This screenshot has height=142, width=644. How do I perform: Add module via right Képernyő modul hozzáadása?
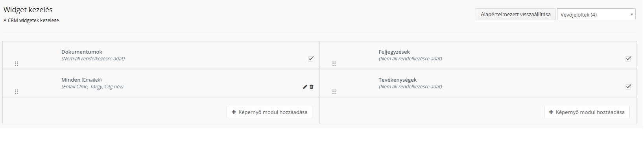[587, 112]
